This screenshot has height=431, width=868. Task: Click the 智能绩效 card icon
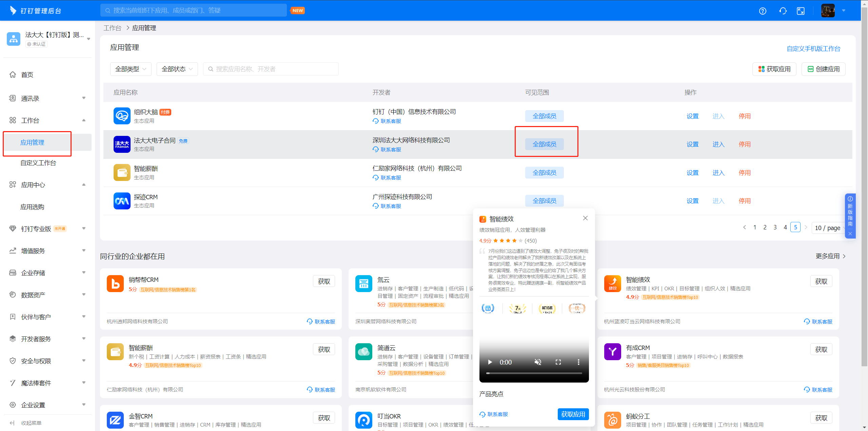[x=612, y=284]
